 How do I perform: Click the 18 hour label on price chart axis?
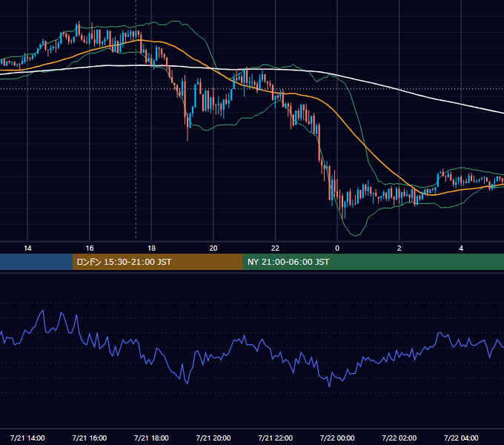coord(151,248)
